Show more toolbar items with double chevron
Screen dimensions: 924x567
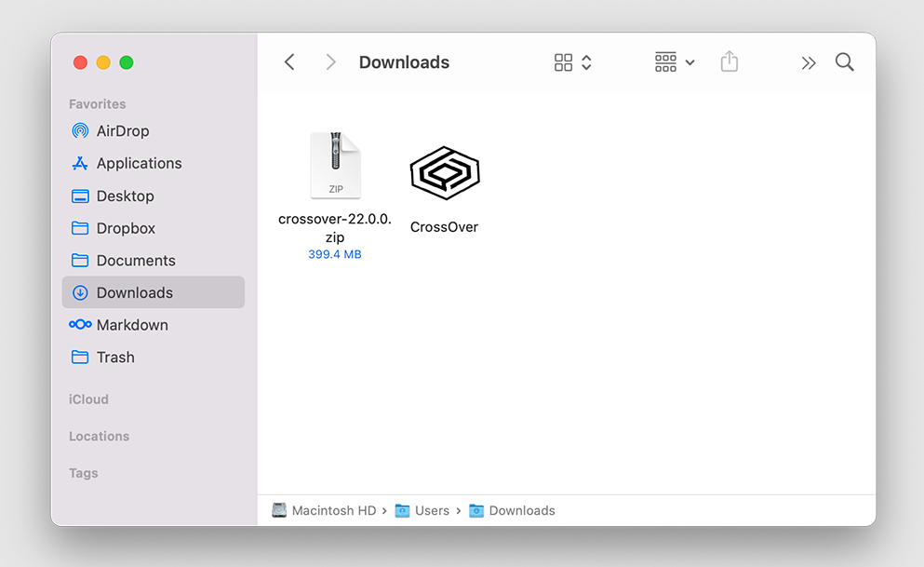pyautogui.click(x=809, y=62)
